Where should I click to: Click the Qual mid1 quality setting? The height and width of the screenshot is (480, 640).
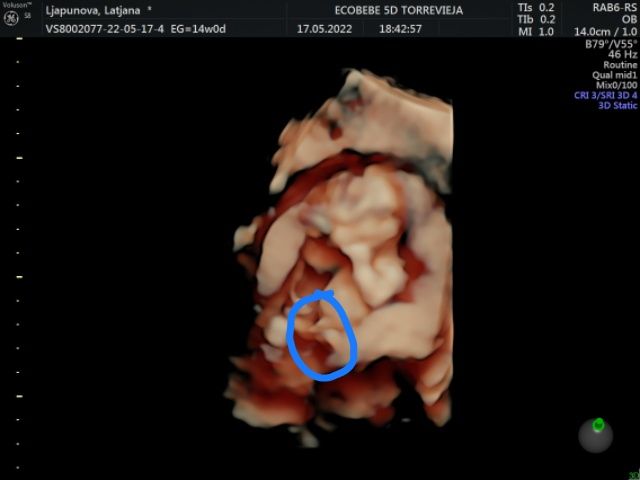(615, 74)
